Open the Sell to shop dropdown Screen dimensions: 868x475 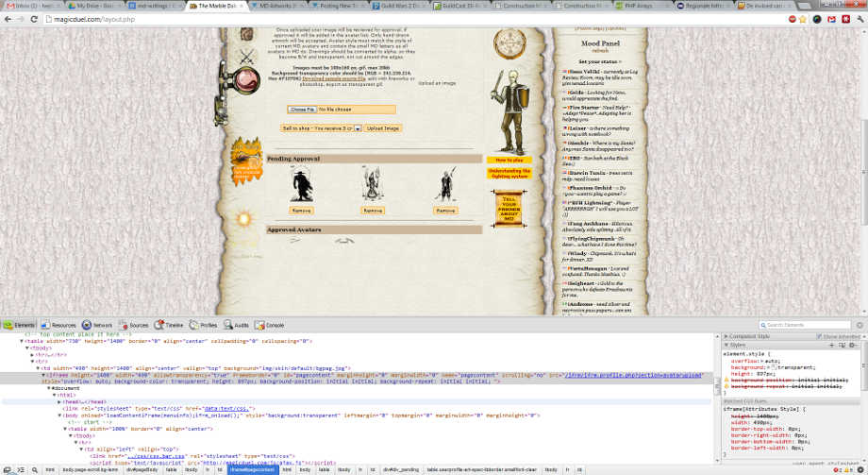pos(321,128)
